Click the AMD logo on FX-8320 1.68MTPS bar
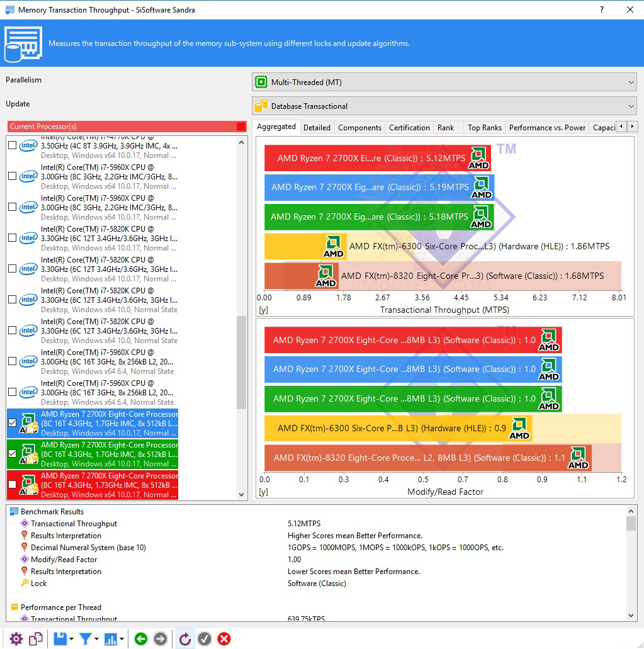The height and width of the screenshot is (649, 644). pos(325,276)
